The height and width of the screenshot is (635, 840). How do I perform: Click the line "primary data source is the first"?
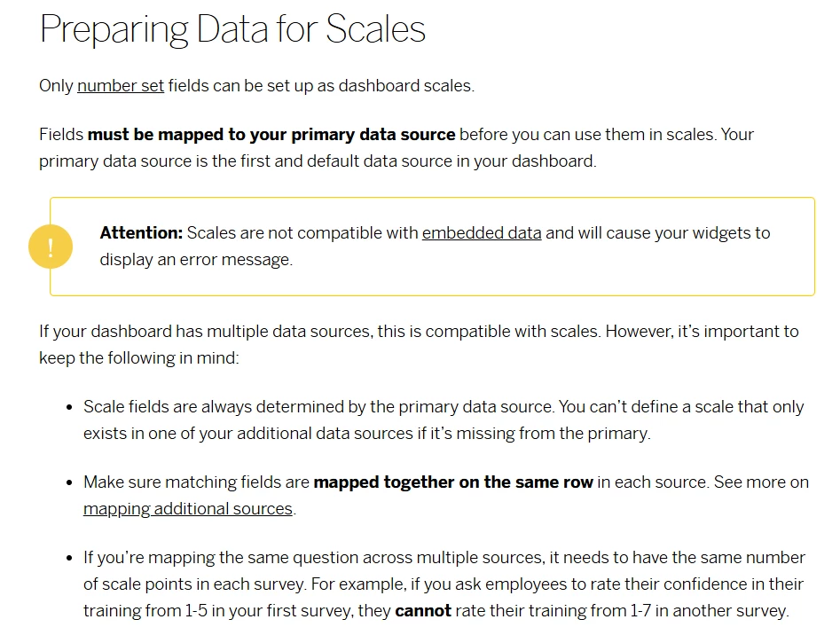tap(318, 161)
